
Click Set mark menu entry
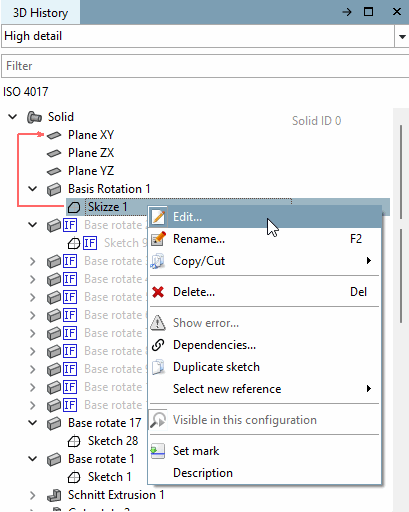click(x=265, y=451)
